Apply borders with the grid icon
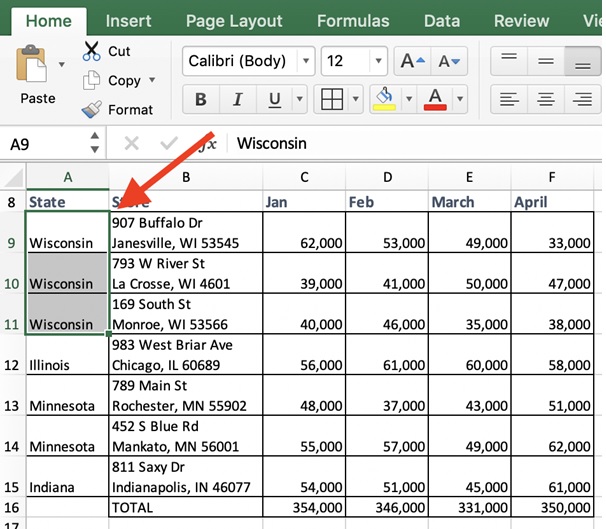 pyautogui.click(x=332, y=99)
